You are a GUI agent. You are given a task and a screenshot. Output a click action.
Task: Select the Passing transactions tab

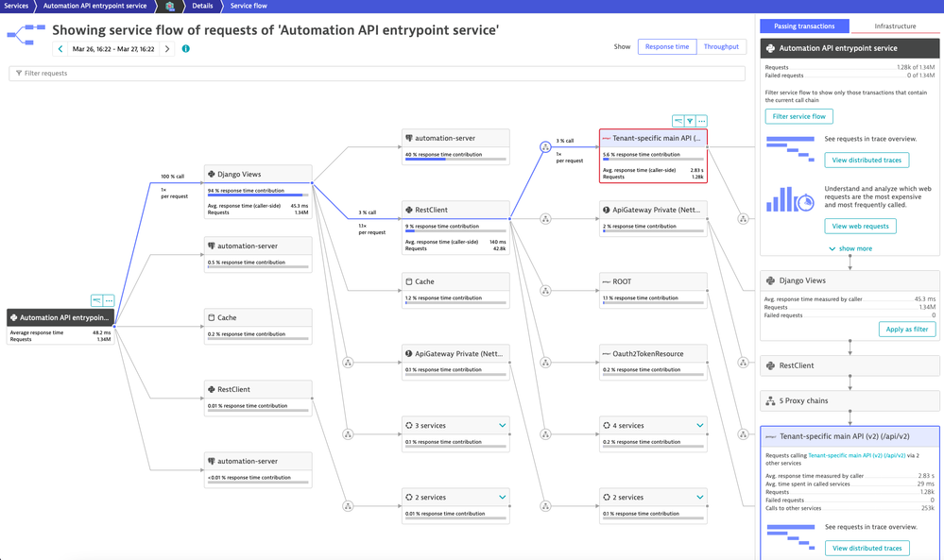click(804, 26)
